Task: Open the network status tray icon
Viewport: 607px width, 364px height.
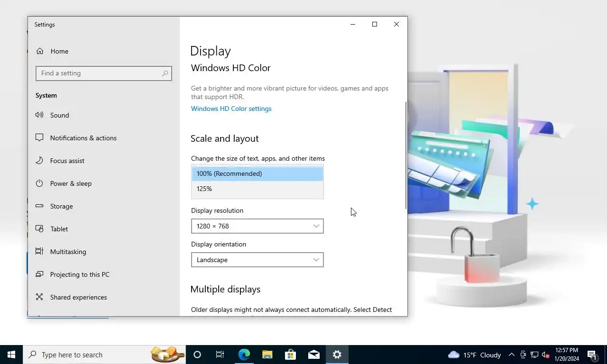Action: tap(534, 355)
